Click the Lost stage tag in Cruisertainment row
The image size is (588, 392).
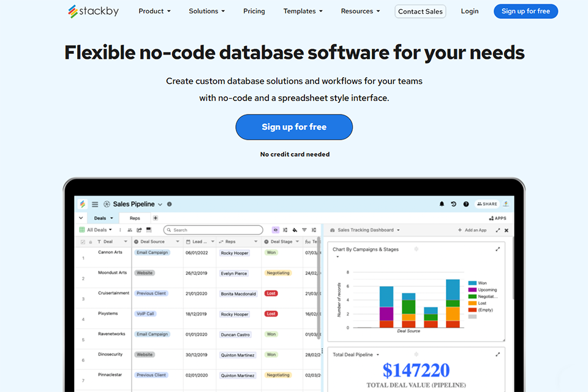[271, 293]
